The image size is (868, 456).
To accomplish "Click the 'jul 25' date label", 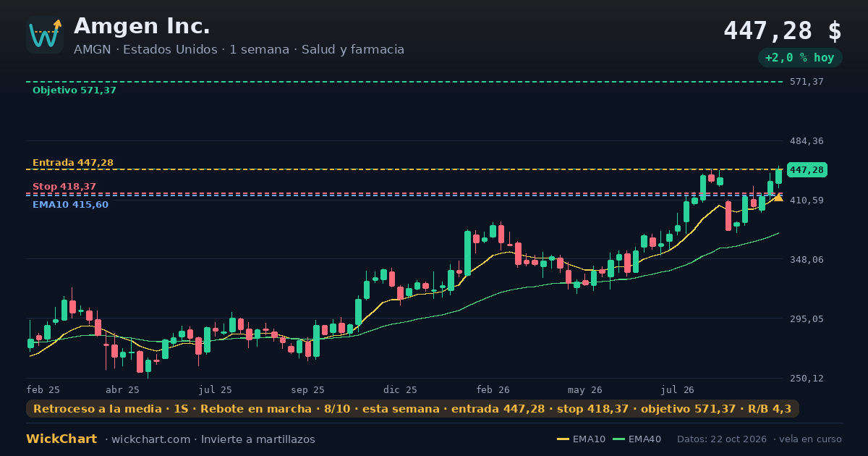I will 216,389.
